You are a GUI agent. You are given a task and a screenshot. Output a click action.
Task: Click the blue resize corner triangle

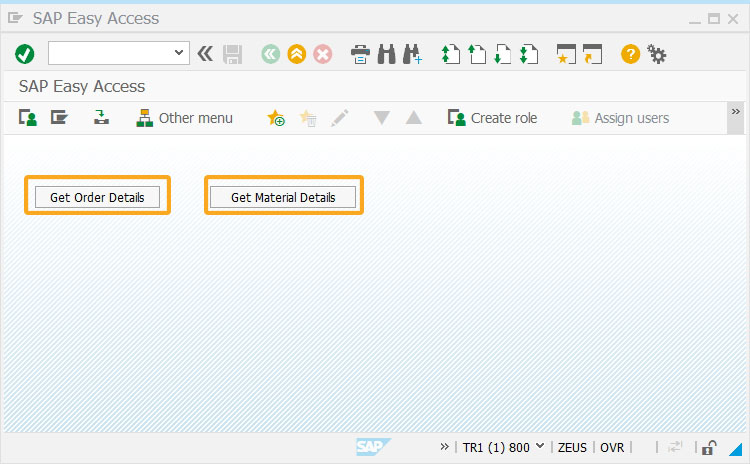(x=736, y=449)
